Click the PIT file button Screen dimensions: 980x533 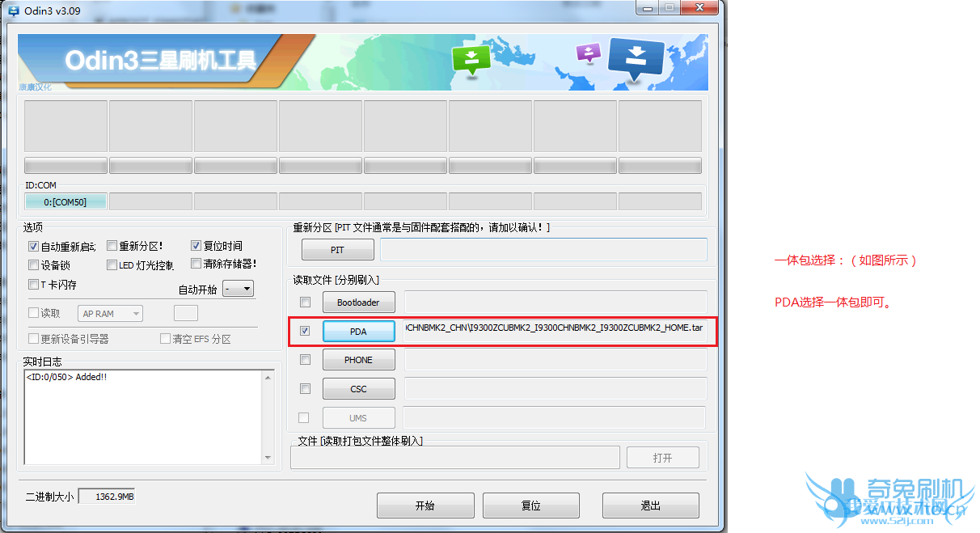click(337, 250)
